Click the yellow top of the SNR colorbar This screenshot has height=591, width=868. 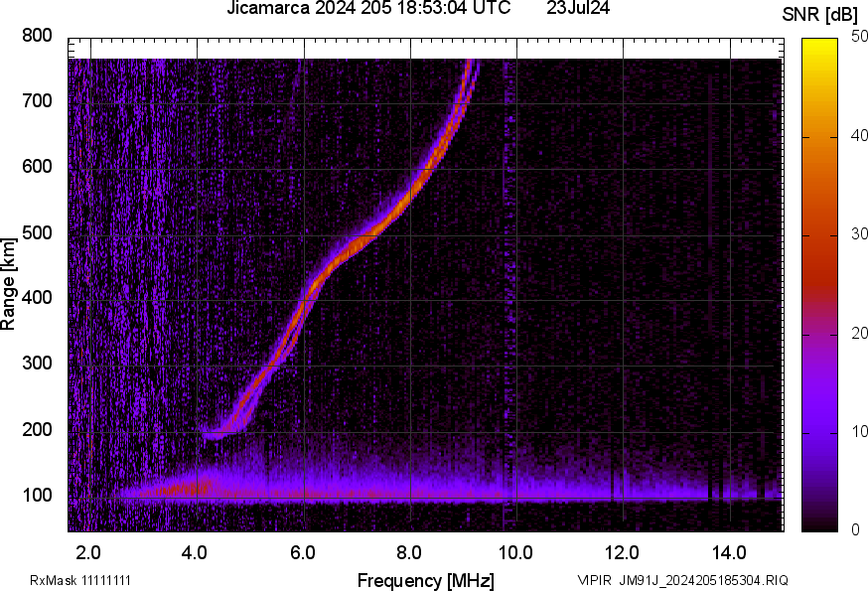[820, 43]
